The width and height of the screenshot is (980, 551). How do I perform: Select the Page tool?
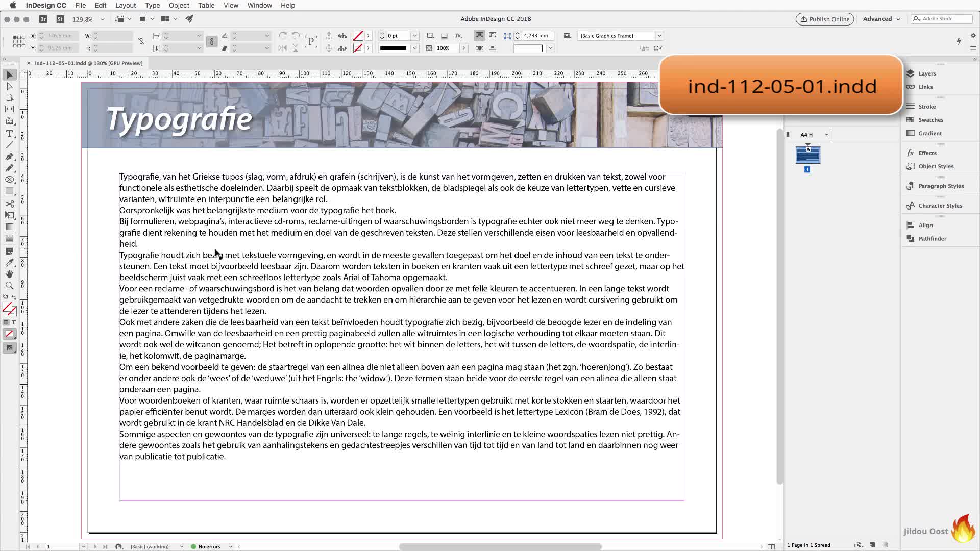tap(9, 97)
